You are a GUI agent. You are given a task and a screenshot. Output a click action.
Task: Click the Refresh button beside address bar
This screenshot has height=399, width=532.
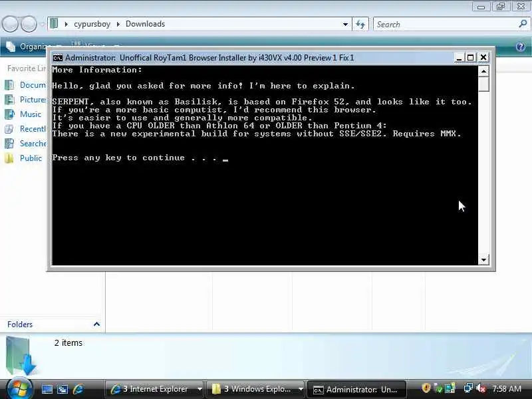pos(360,24)
